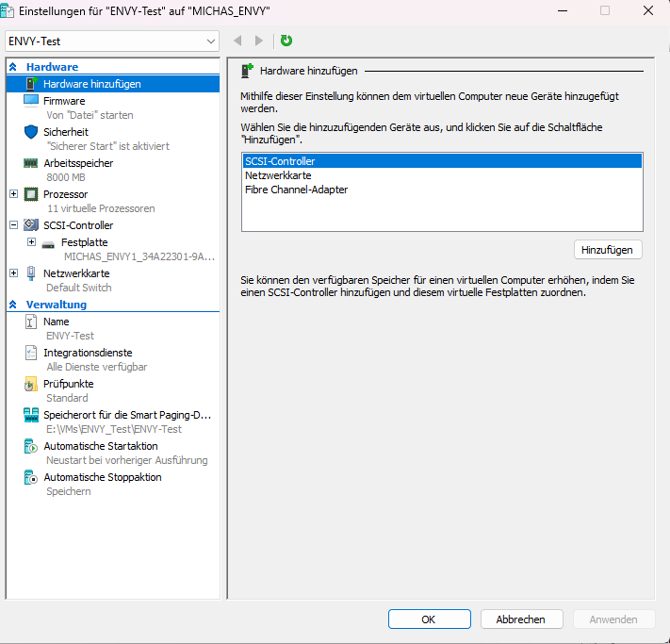This screenshot has width=670, height=644.
Task: Click the Firmware monitor icon
Action: tap(31, 101)
